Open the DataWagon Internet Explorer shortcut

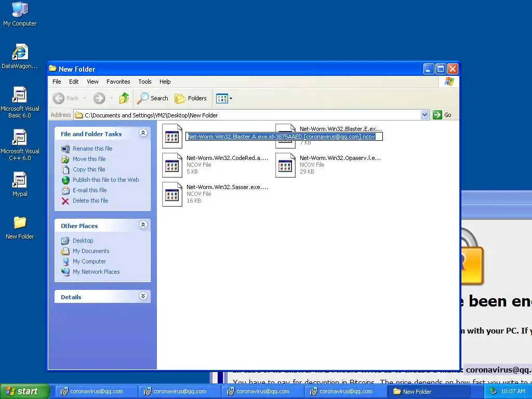click(20, 56)
